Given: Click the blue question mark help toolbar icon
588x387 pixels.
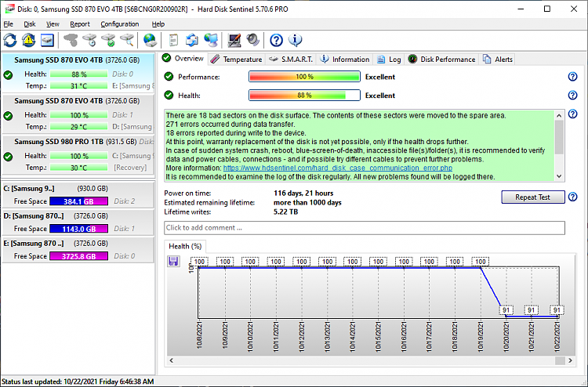Looking at the screenshot, I should 277,40.
